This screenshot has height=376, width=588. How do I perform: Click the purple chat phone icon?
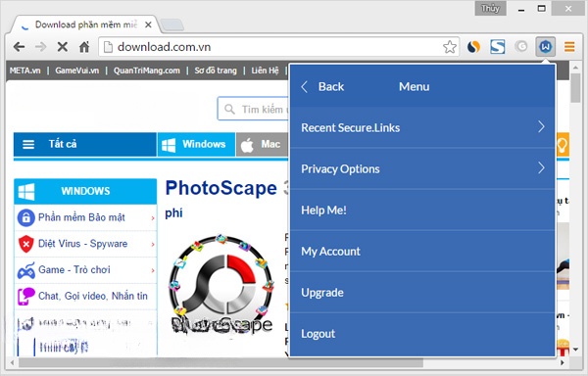(25, 297)
